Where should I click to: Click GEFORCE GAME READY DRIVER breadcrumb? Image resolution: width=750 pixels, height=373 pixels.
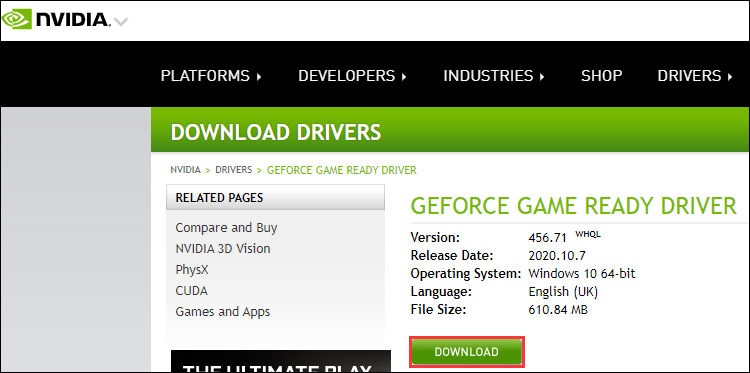tap(342, 170)
